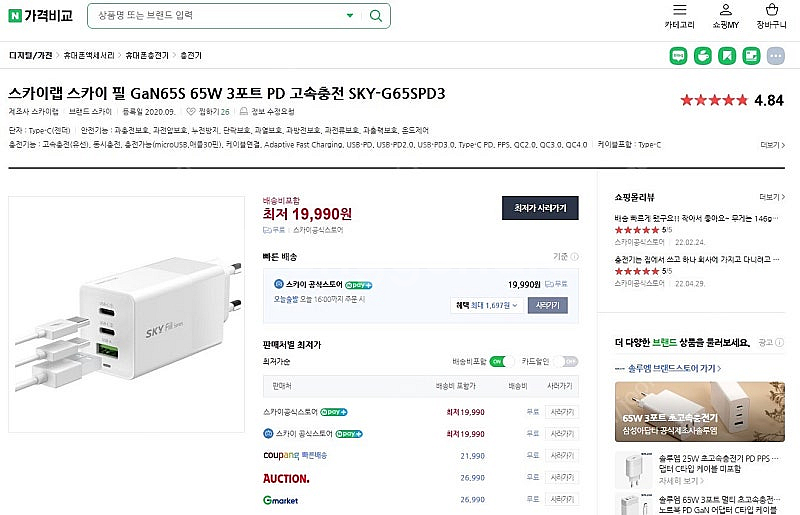
Task: Click the green bookmark flag icon
Action: tap(726, 55)
